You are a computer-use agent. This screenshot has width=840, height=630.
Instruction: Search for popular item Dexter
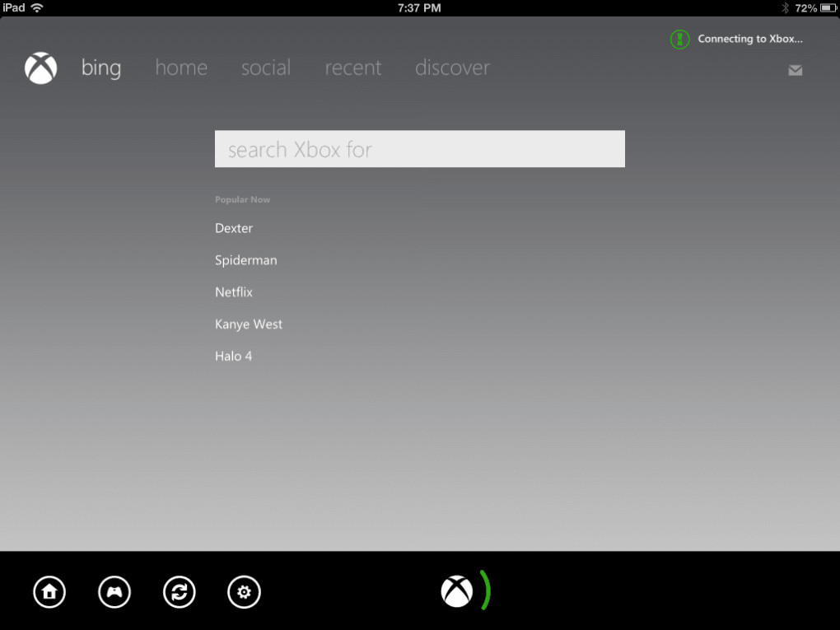tap(234, 228)
